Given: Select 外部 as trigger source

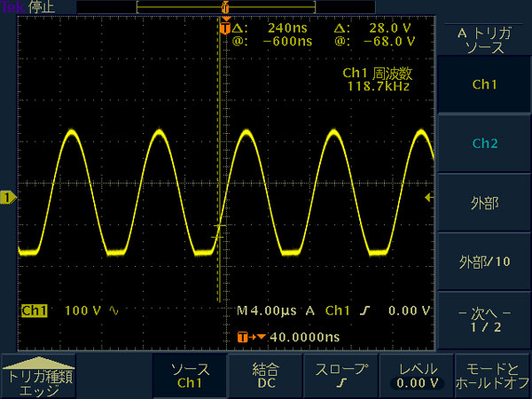Looking at the screenshot, I should [484, 203].
